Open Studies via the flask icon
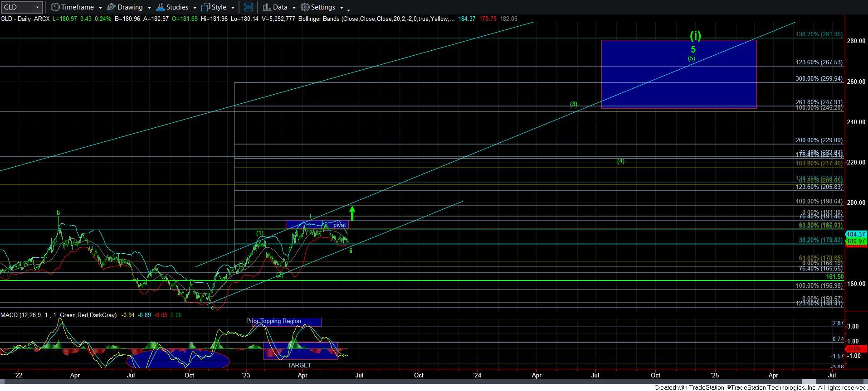The height and width of the screenshot is (391, 868). 160,7
